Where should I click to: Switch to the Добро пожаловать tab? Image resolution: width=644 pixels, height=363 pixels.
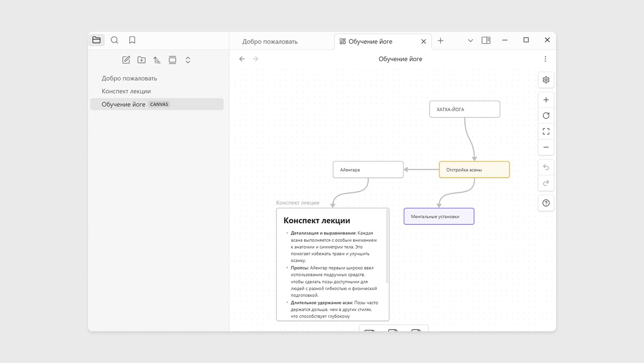coord(270,41)
